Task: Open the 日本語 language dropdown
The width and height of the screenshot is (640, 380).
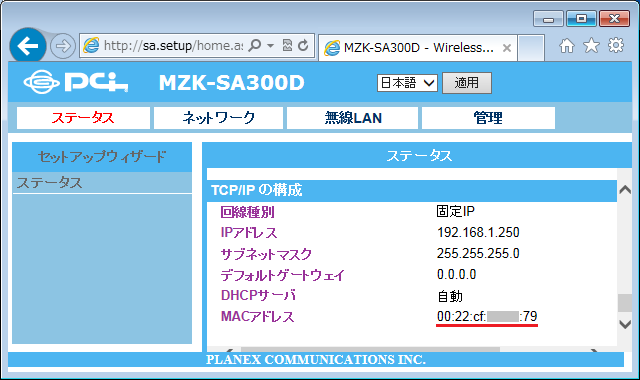Action: [x=407, y=83]
